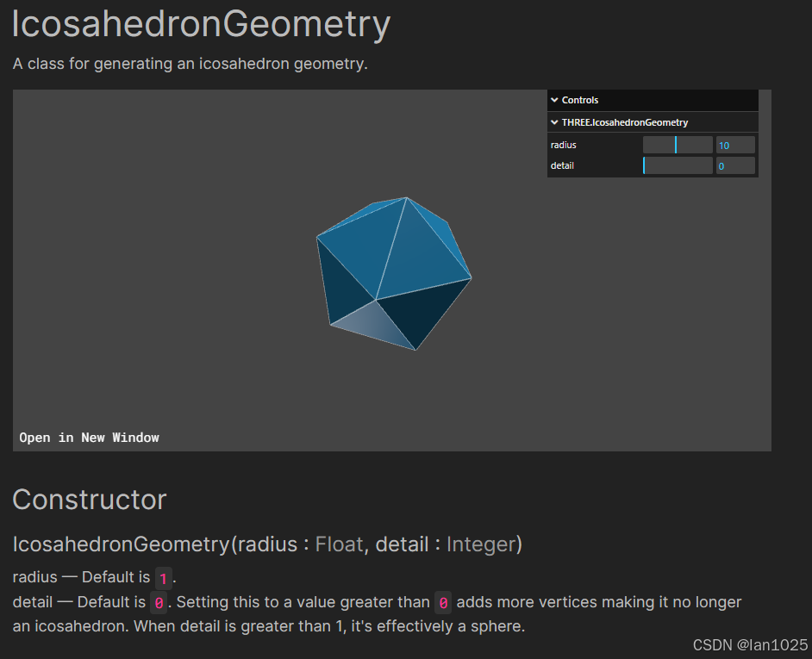Click the Constructor section heading
This screenshot has height=659, width=812.
[89, 500]
